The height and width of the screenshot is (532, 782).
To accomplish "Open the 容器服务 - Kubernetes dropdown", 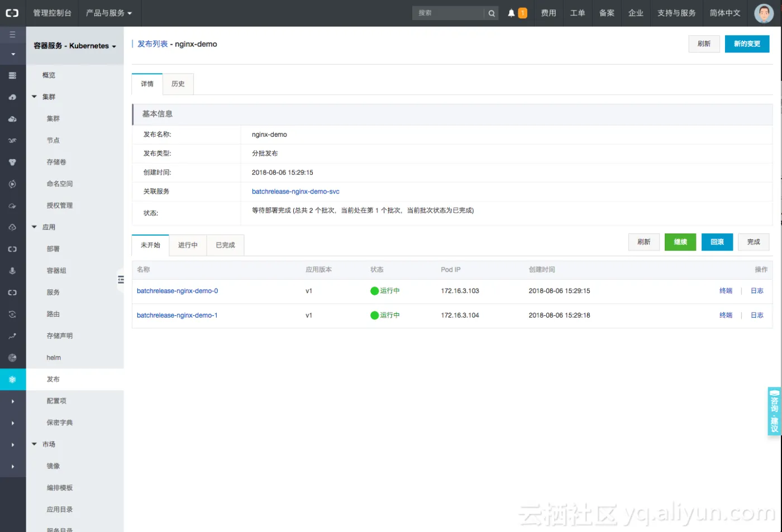I will [x=75, y=46].
